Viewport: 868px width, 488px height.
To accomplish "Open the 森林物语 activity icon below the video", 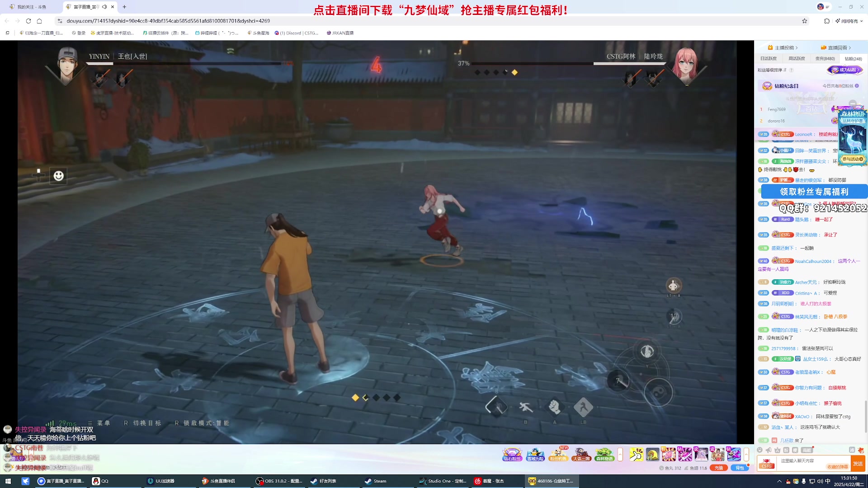I will pos(604,455).
